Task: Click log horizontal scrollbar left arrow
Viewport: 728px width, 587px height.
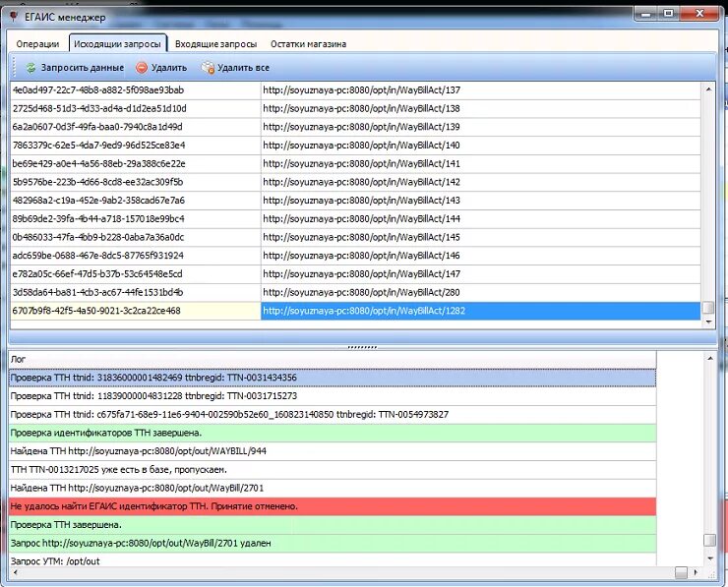Action: coord(16,572)
